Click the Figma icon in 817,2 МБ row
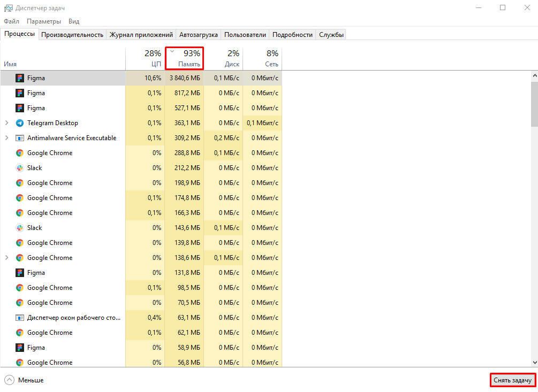This screenshot has width=538, height=392. click(x=20, y=93)
